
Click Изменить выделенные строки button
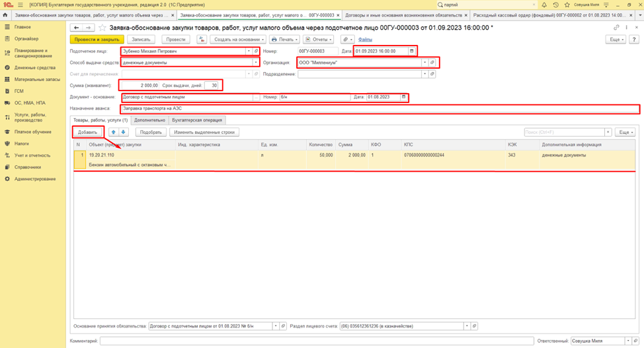tap(204, 132)
